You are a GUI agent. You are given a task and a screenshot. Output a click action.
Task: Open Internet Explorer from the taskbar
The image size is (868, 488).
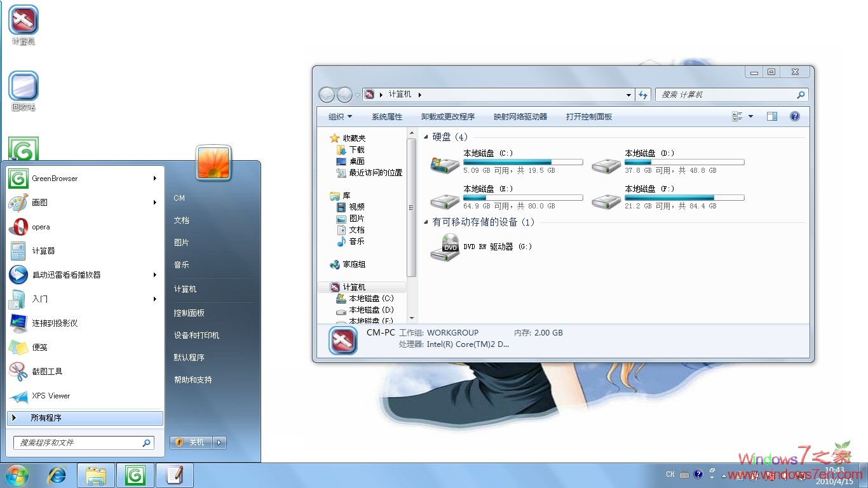57,475
